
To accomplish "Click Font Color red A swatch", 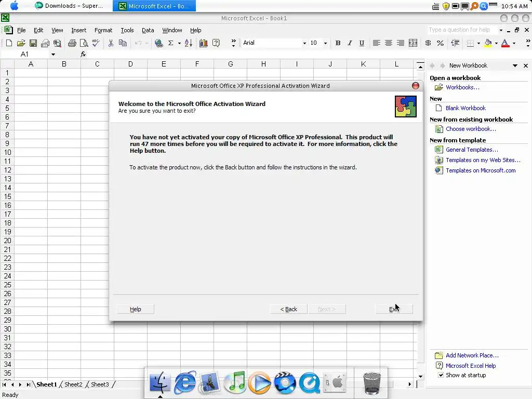I will 505,43.
